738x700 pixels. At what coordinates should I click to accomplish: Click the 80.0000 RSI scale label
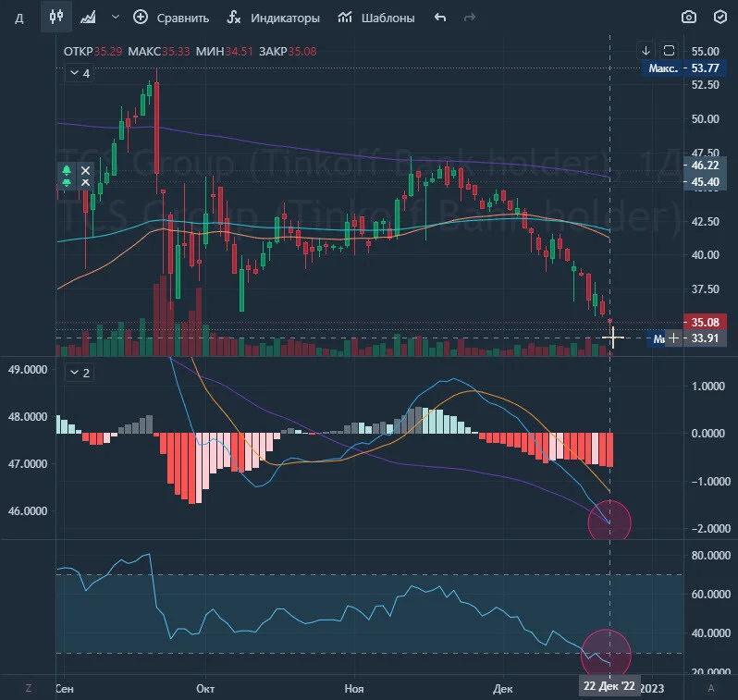[710, 556]
